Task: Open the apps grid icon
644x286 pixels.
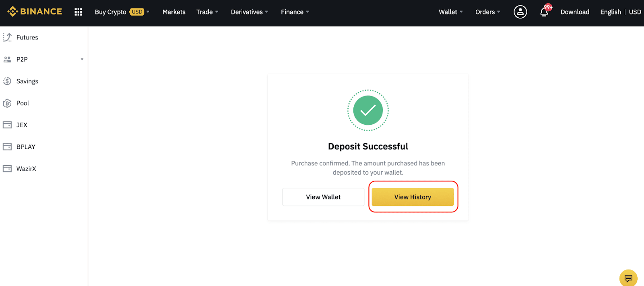Action: 78,12
